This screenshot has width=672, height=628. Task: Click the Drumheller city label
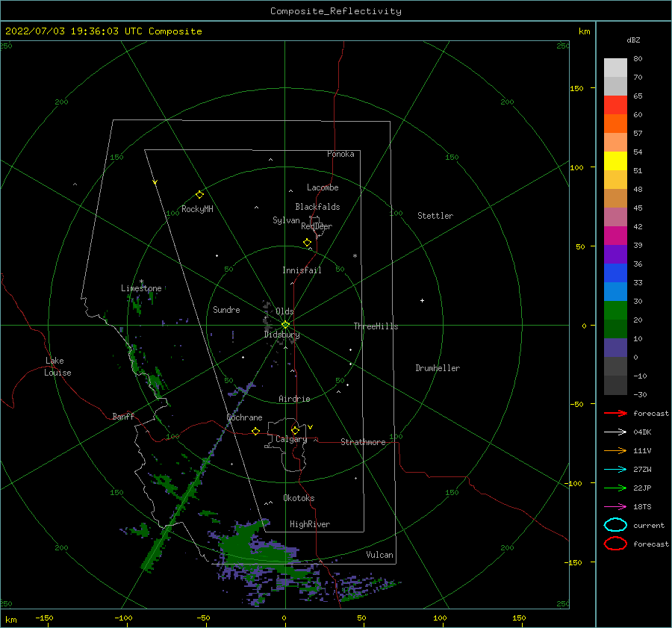point(438,368)
